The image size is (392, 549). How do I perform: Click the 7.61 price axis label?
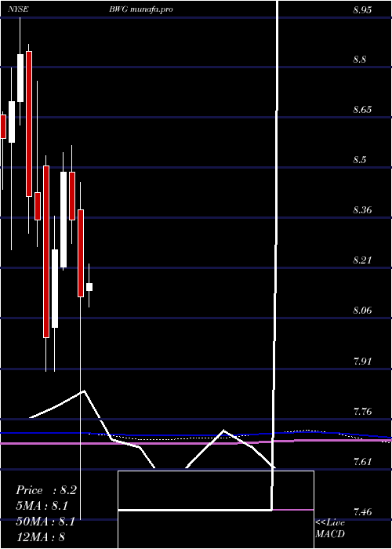(x=362, y=461)
